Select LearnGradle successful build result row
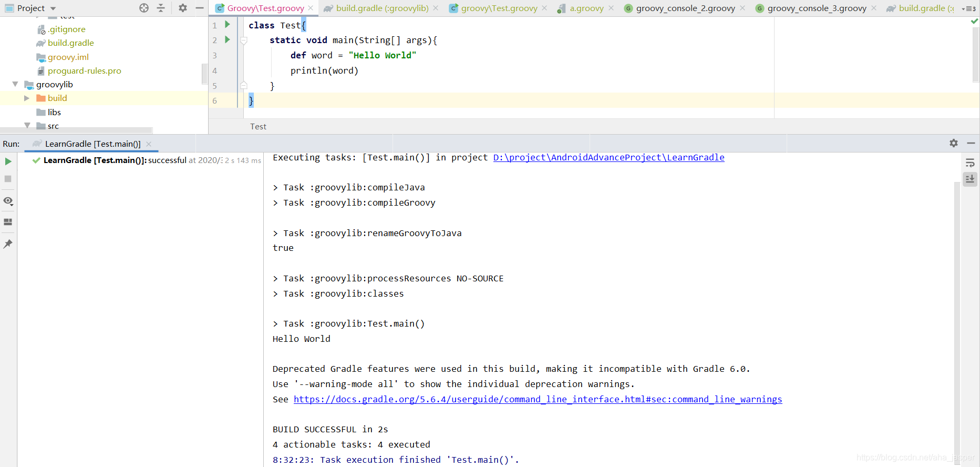This screenshot has width=980, height=467. (140, 160)
